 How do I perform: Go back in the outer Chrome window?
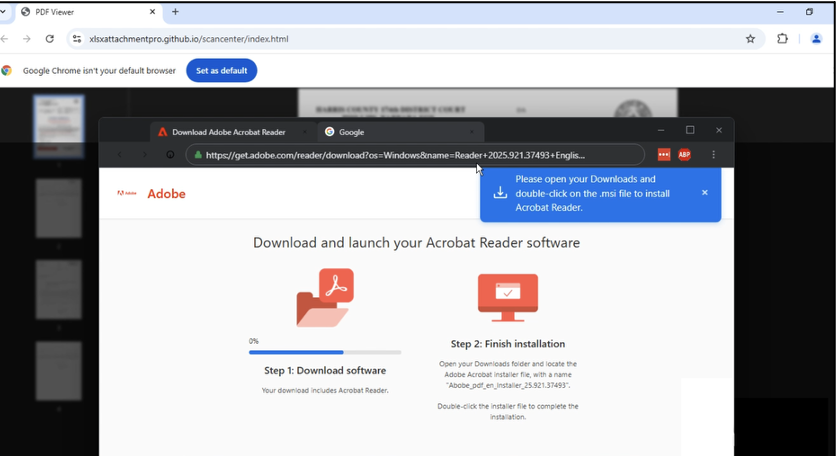(x=4, y=38)
